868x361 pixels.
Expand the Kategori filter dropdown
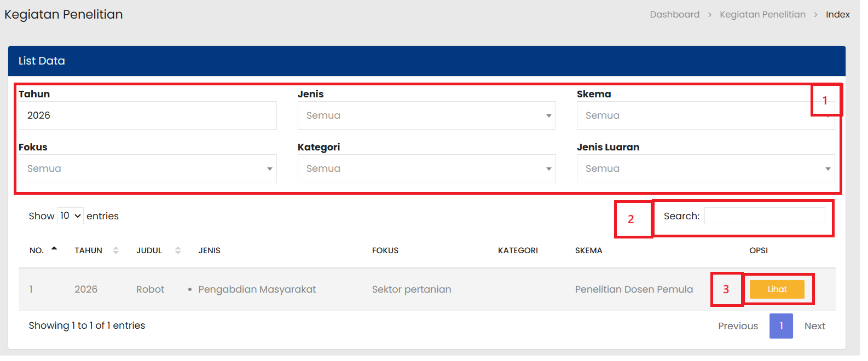[x=426, y=169]
